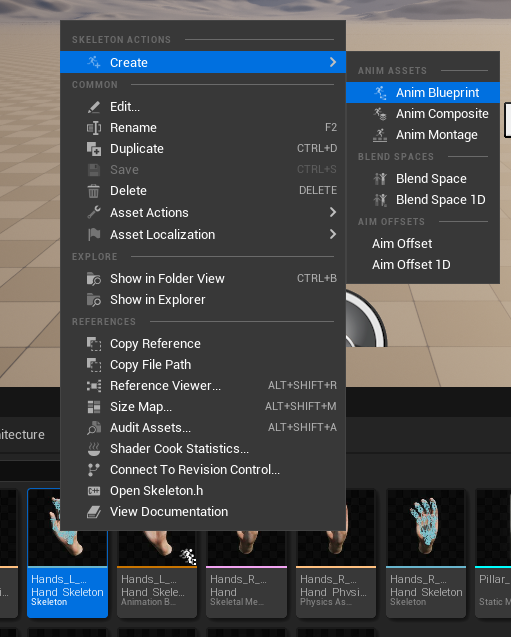Click the Anim Montage icon
Viewport: 511px width, 637px height.
point(380,135)
